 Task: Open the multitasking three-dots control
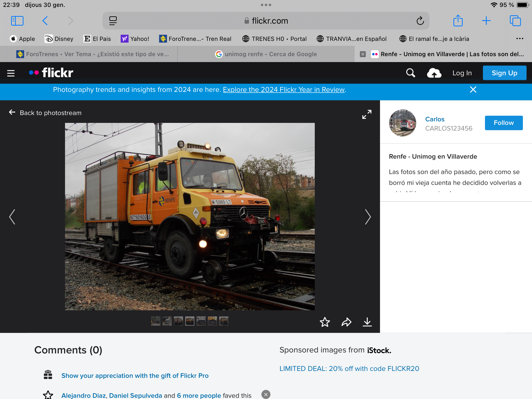tap(266, 5)
